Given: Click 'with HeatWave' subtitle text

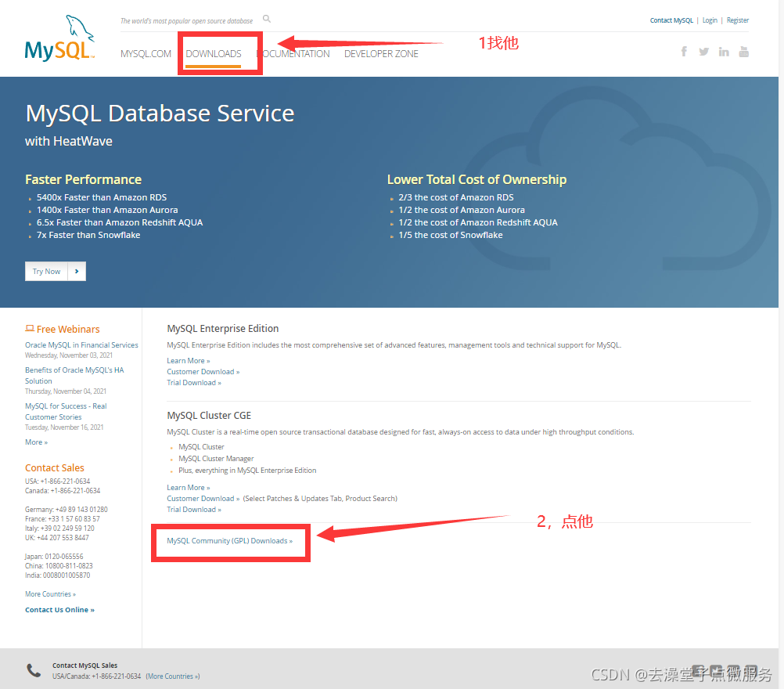Looking at the screenshot, I should (69, 141).
